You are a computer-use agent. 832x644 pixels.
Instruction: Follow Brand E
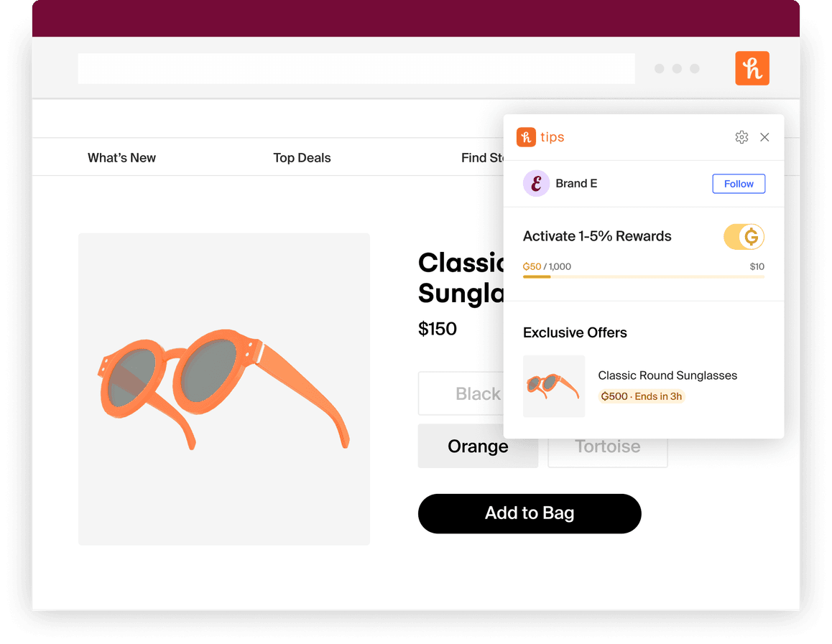point(739,183)
